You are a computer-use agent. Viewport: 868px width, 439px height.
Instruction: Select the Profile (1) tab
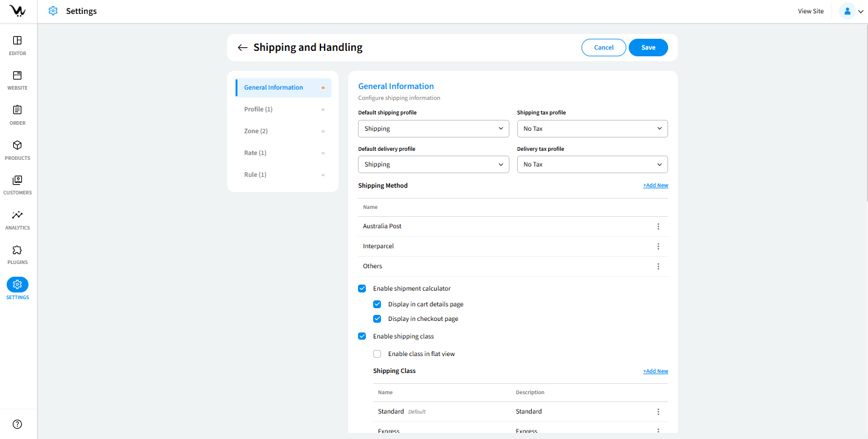pyautogui.click(x=258, y=110)
